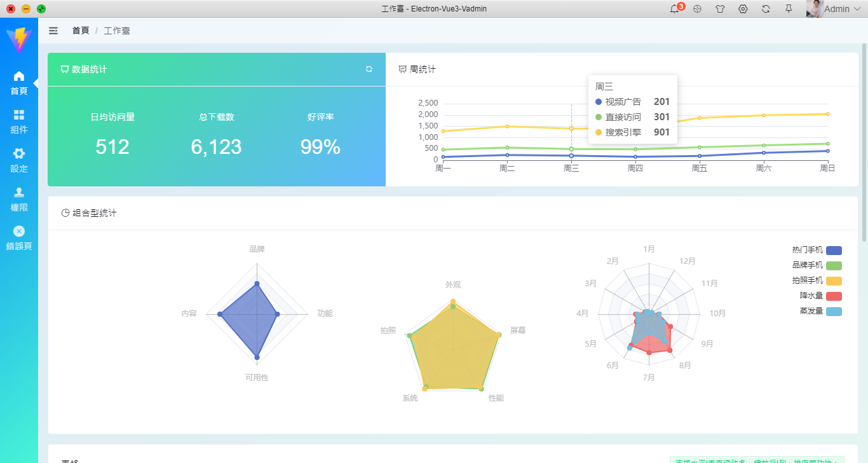868x463 pixels.
Task: Click the 2,500 y-axis label
Action: pos(428,103)
